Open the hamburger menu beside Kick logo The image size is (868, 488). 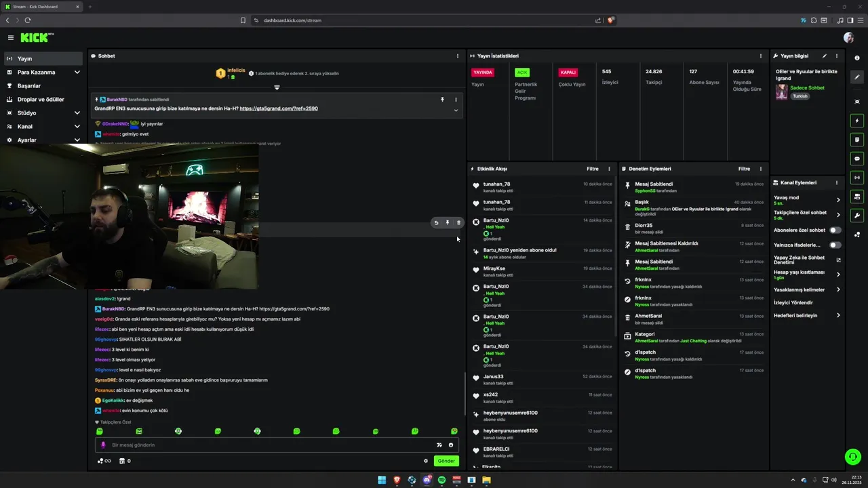click(x=11, y=38)
